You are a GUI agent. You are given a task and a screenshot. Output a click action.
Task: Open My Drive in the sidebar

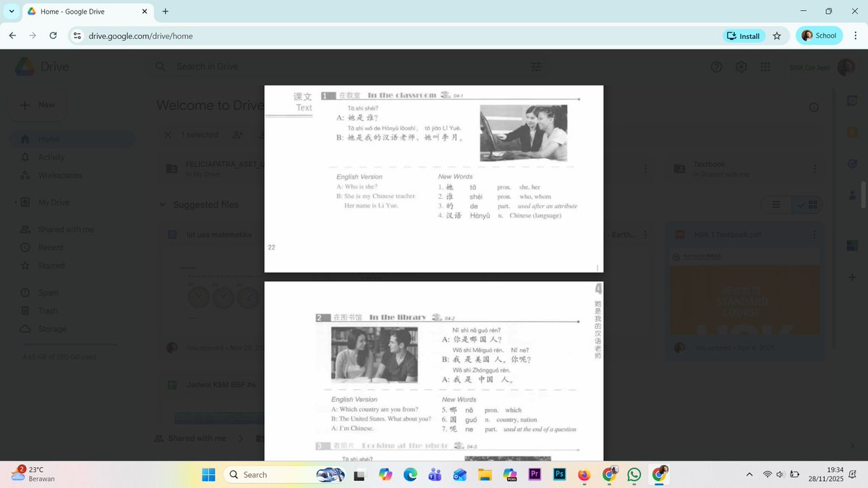pyautogui.click(x=54, y=202)
